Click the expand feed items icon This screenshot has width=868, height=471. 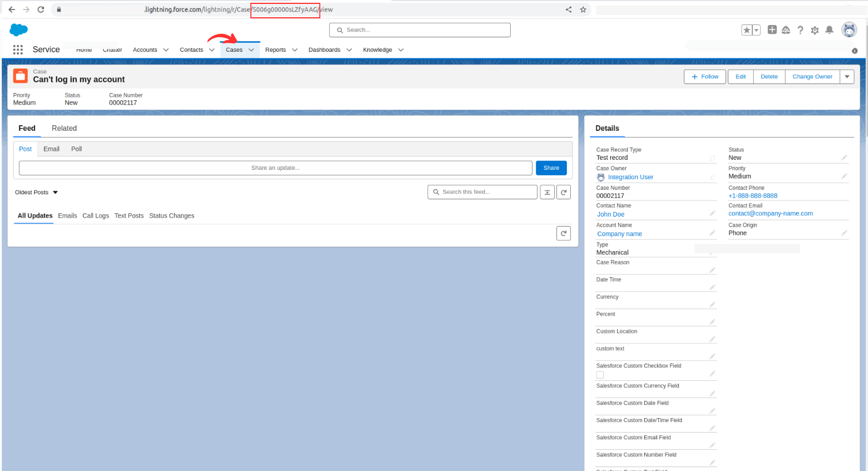coord(547,192)
